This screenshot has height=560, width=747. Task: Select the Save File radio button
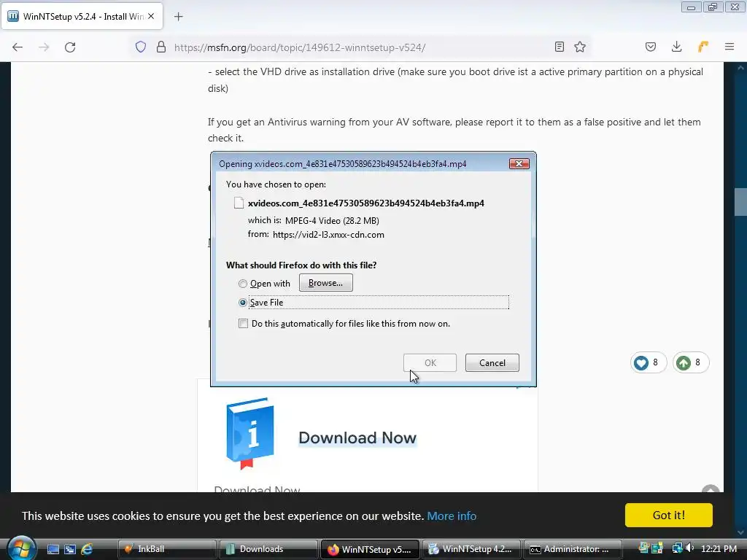click(242, 303)
